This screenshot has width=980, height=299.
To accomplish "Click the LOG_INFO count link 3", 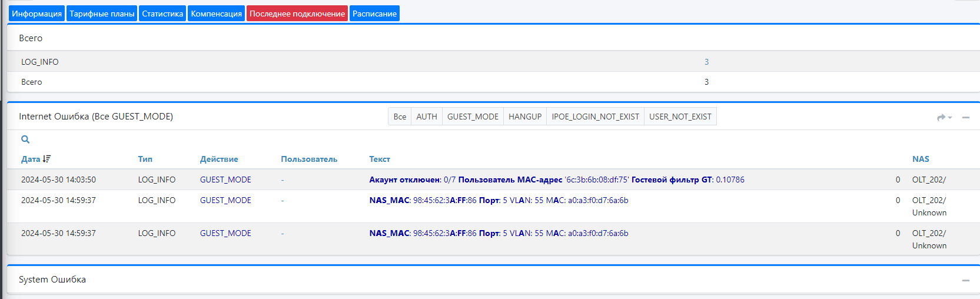I will tap(706, 62).
